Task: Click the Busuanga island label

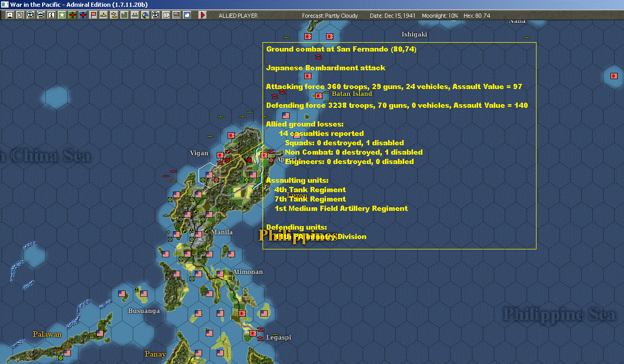Action: 144,311
